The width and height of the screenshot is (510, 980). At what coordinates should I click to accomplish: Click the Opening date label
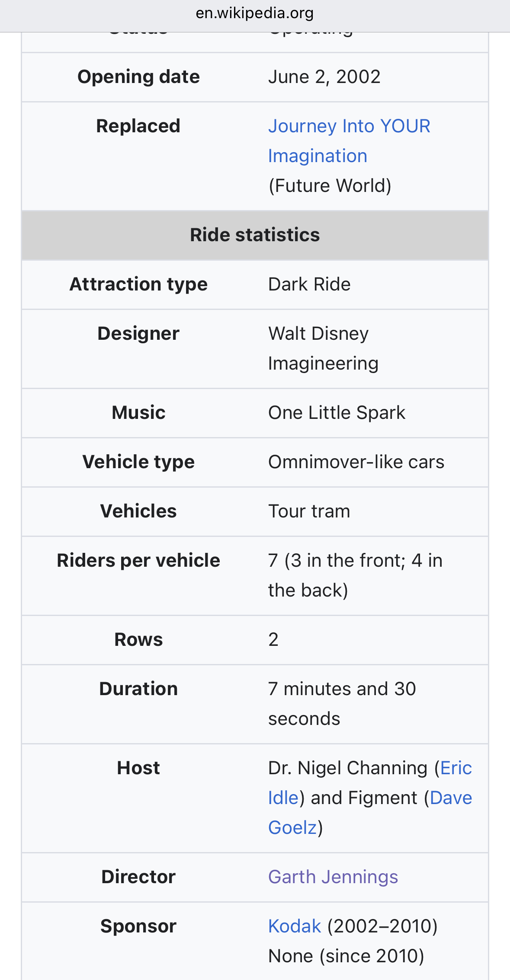coord(138,77)
